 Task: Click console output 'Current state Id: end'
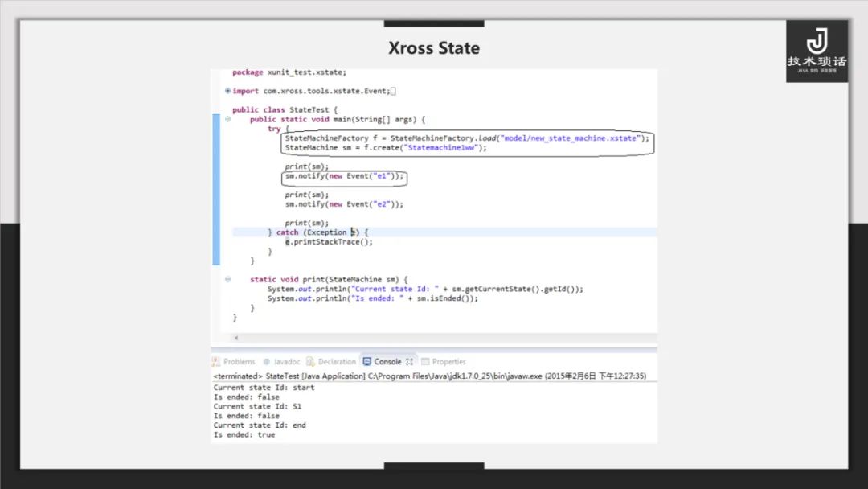[x=260, y=425]
